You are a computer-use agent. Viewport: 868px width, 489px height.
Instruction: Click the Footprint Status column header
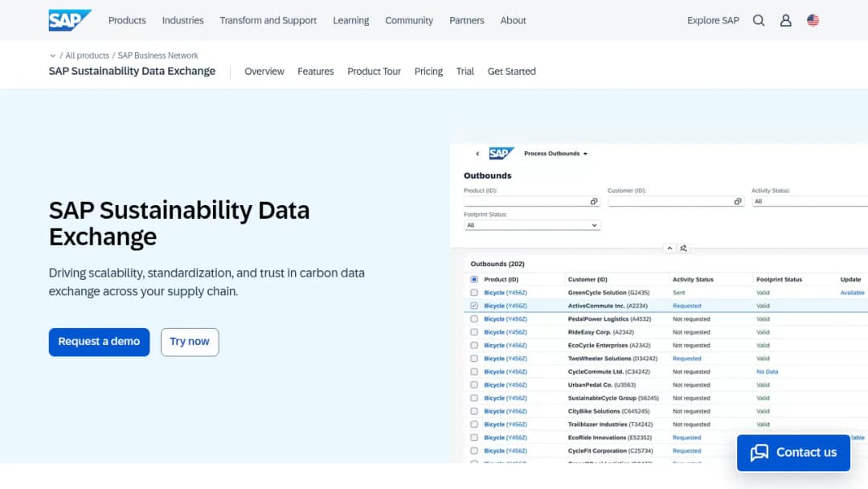779,280
